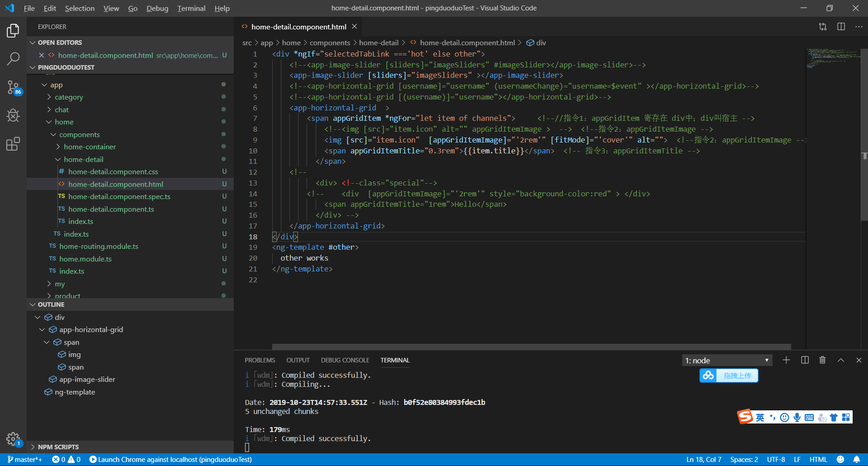This screenshot has height=466, width=868.
Task: Add a new terminal with plus icon
Action: (x=786, y=360)
